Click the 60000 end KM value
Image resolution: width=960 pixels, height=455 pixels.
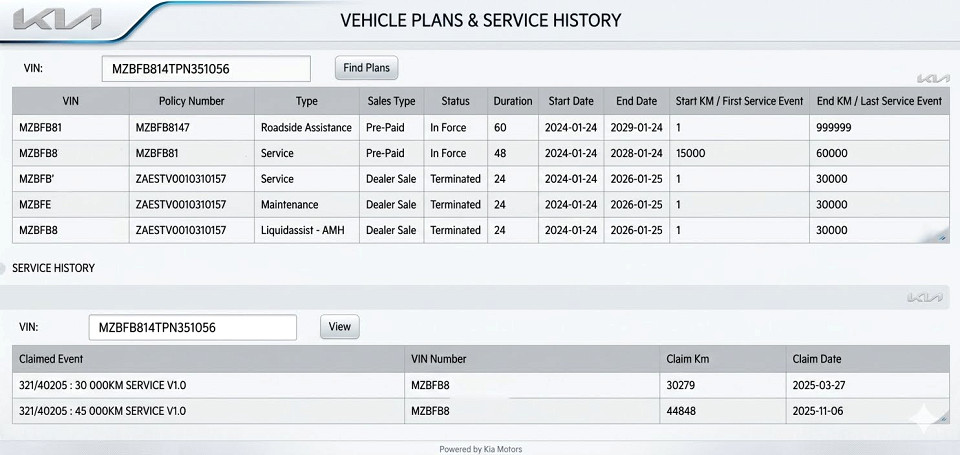coord(832,153)
